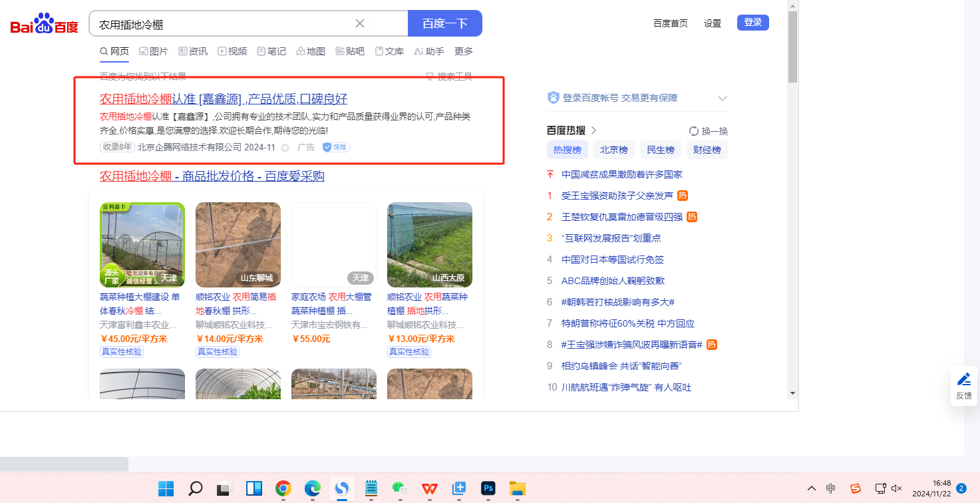Expand the 登录百度帐号 panel chevron
Image resolution: width=980 pixels, height=503 pixels.
click(x=723, y=98)
